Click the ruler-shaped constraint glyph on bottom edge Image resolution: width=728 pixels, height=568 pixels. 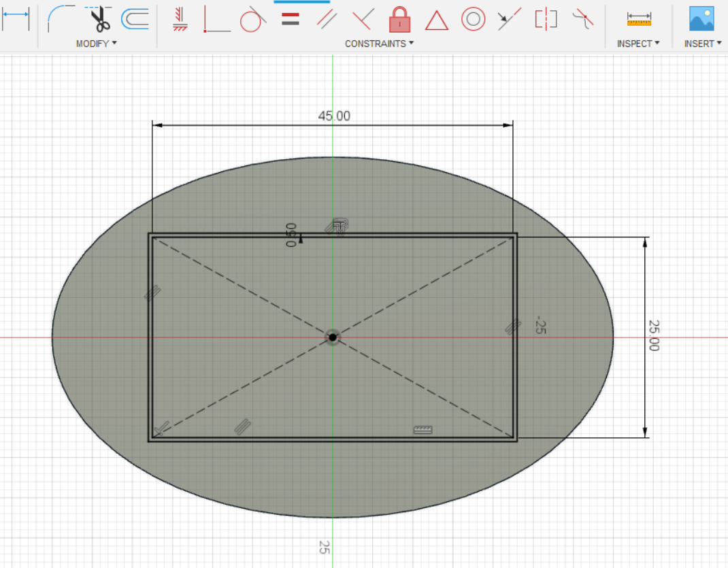click(423, 430)
